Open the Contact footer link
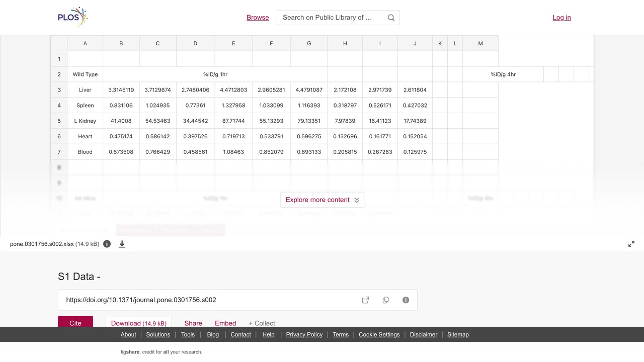This screenshot has height=362, width=644. tap(240, 334)
